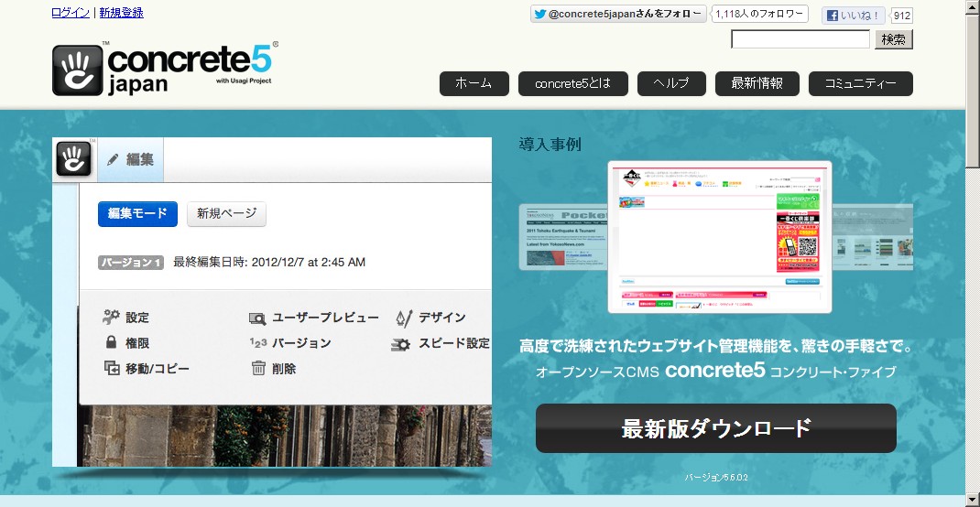Screen dimensions: 980x507
Task: Open 最新情報 navigation item
Action: [x=757, y=83]
